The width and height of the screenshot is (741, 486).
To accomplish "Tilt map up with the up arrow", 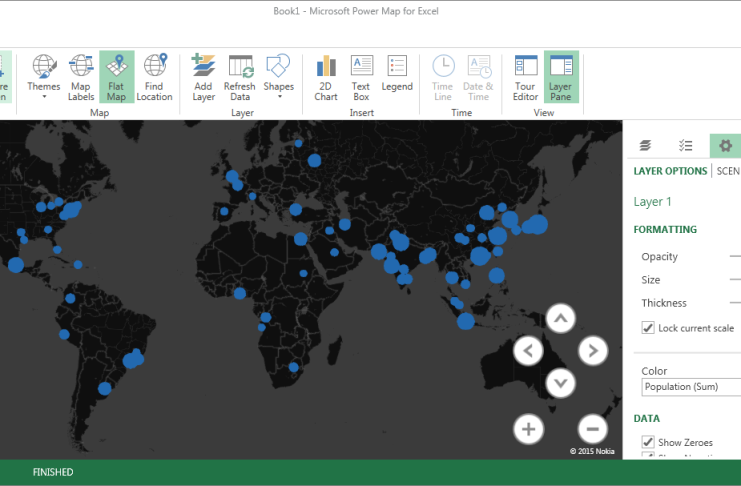I will pos(560,319).
